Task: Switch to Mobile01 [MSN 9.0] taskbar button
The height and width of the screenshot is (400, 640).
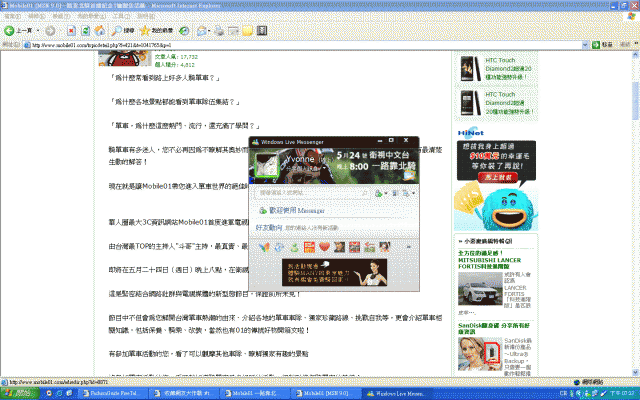Action: click(326, 393)
